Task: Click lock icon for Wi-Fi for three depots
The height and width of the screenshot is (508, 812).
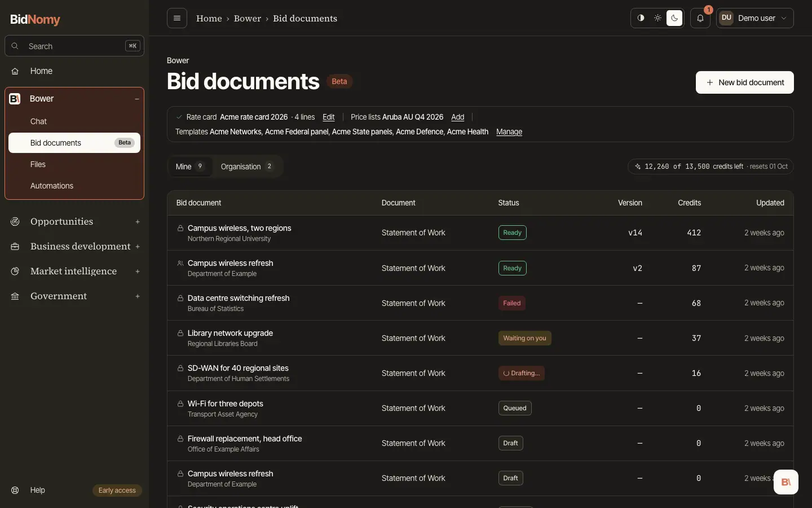Action: [x=180, y=404]
